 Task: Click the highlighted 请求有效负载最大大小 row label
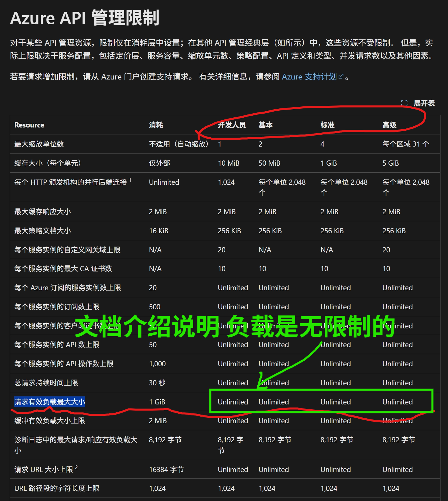tap(50, 402)
